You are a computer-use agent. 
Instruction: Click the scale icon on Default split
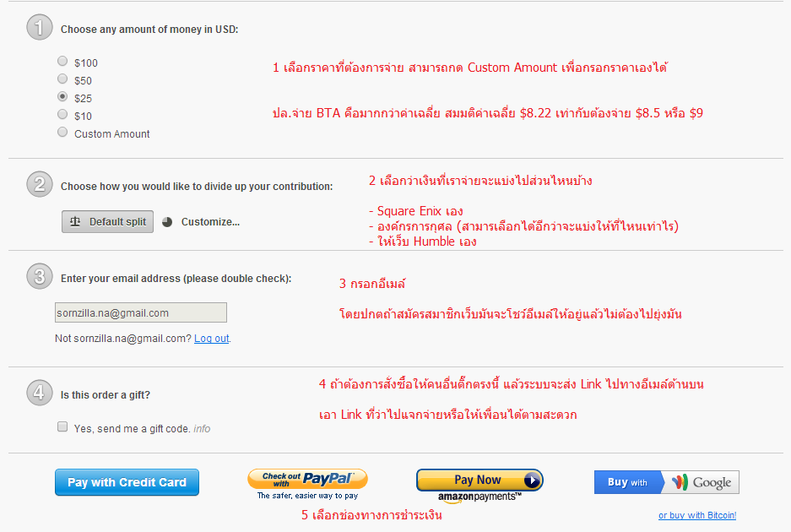click(x=75, y=221)
